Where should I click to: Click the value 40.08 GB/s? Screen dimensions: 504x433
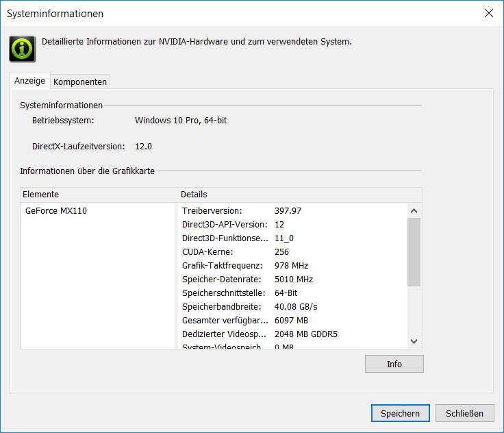coord(296,307)
